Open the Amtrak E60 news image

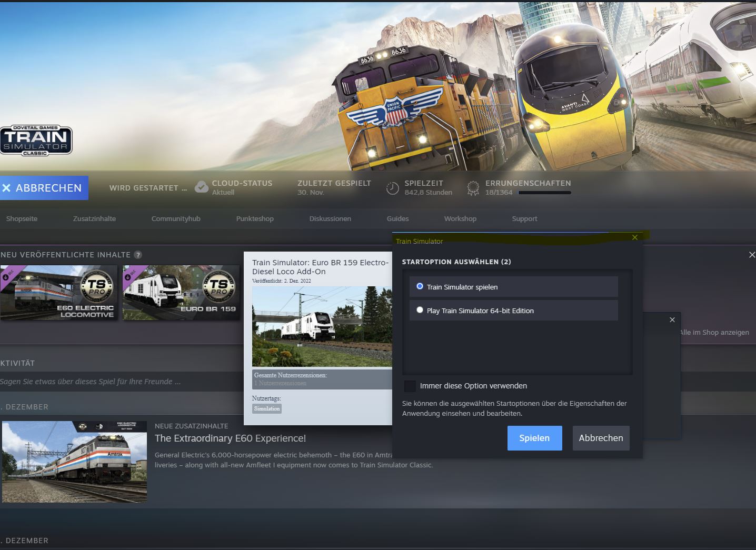point(74,462)
